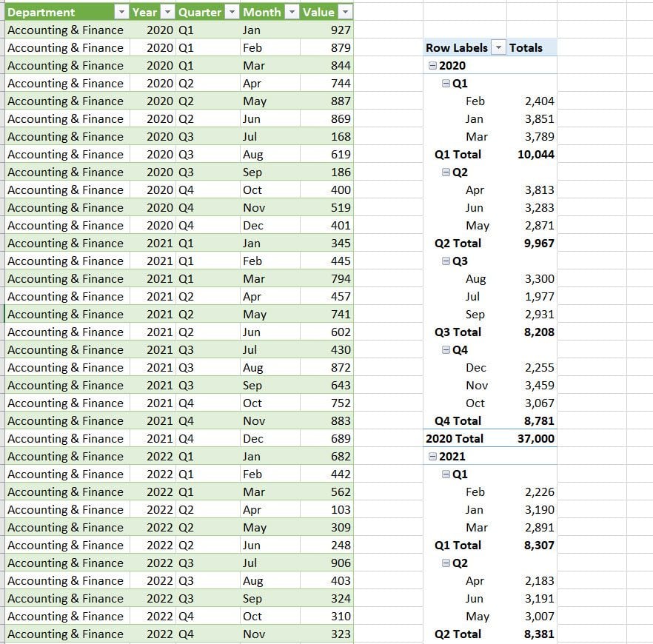The height and width of the screenshot is (644, 653).
Task: Click the value cell 794
Action: (x=326, y=278)
